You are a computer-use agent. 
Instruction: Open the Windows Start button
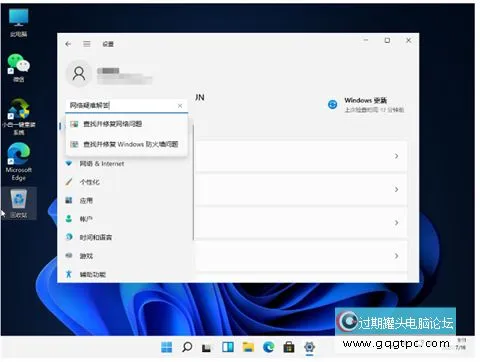[167, 347]
